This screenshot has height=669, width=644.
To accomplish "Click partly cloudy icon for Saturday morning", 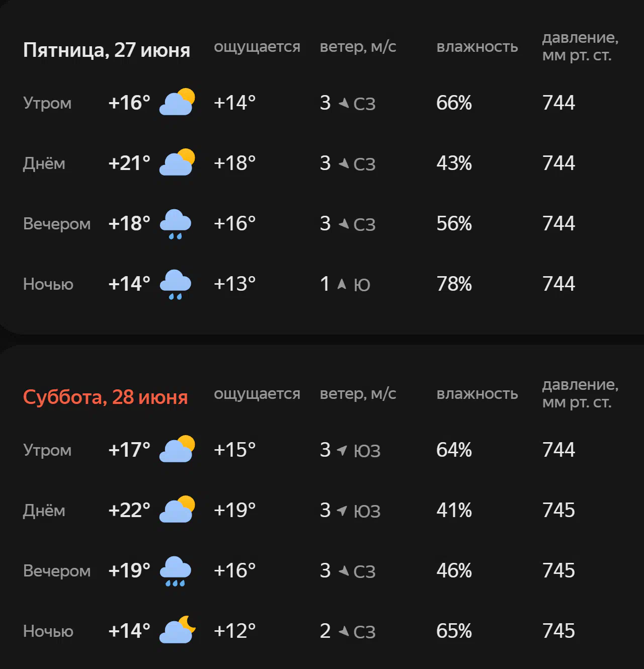I will tap(177, 449).
